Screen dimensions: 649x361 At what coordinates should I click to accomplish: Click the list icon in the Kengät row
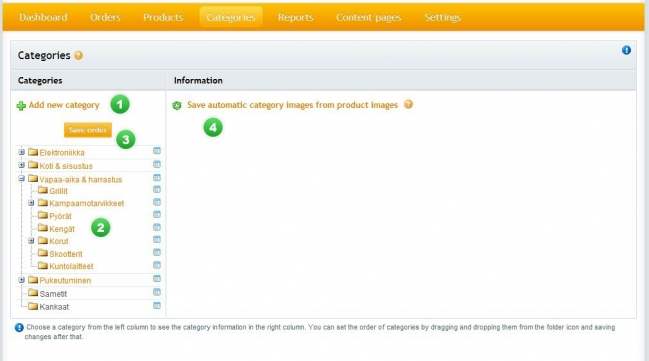[157, 227]
